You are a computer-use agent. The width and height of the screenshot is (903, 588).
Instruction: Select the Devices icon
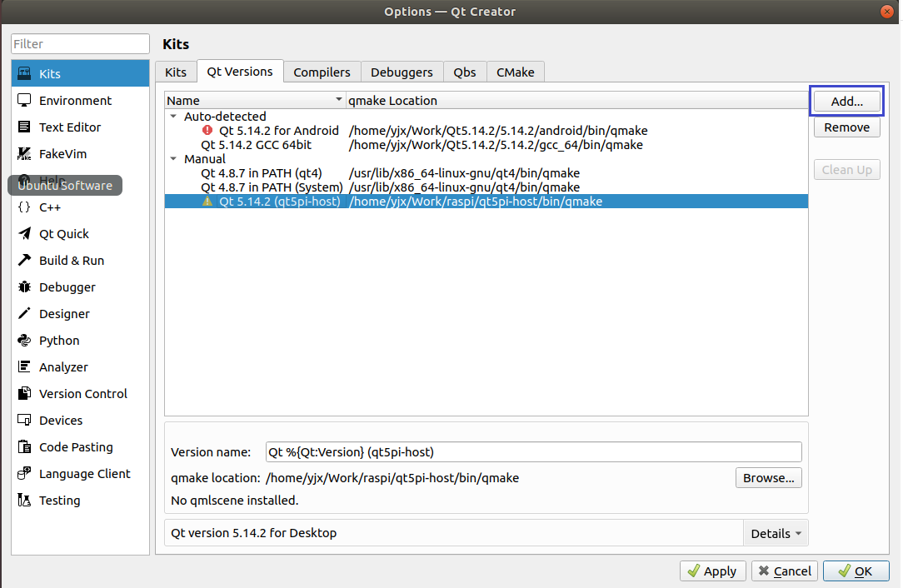click(x=24, y=420)
